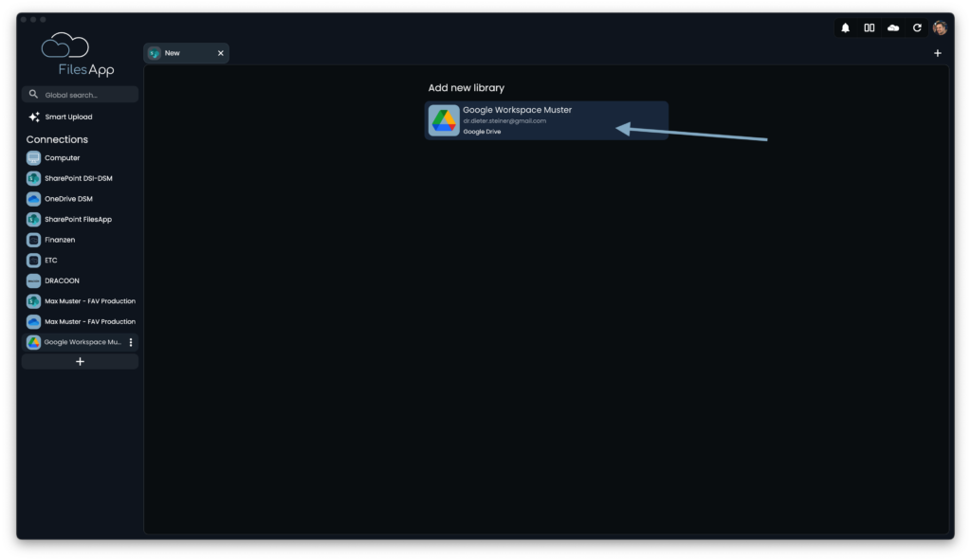
Task: Click the dr.dieter.steiner@gmail.com text
Action: [504, 120]
